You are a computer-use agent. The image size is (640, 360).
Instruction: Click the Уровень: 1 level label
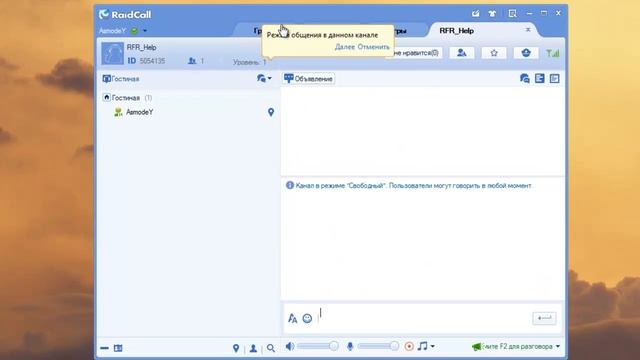point(249,62)
